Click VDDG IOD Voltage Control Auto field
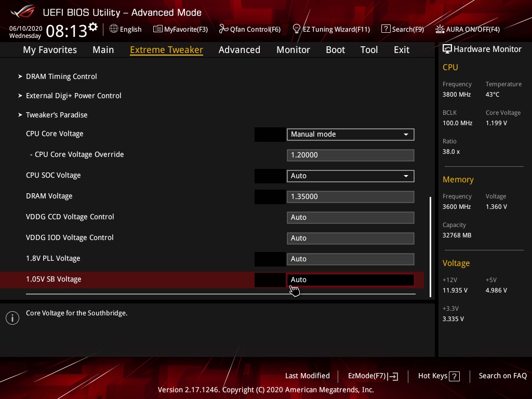 (351, 238)
